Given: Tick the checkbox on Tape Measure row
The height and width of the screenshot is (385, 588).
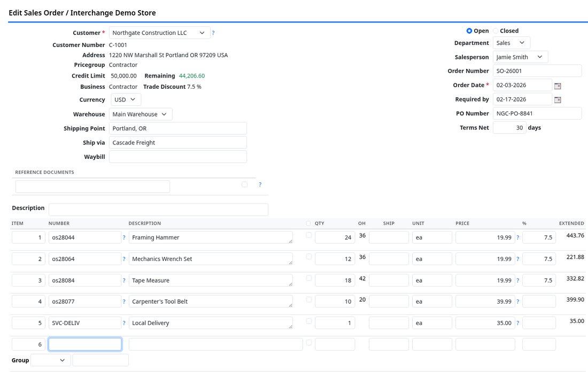Looking at the screenshot, I should [x=308, y=278].
